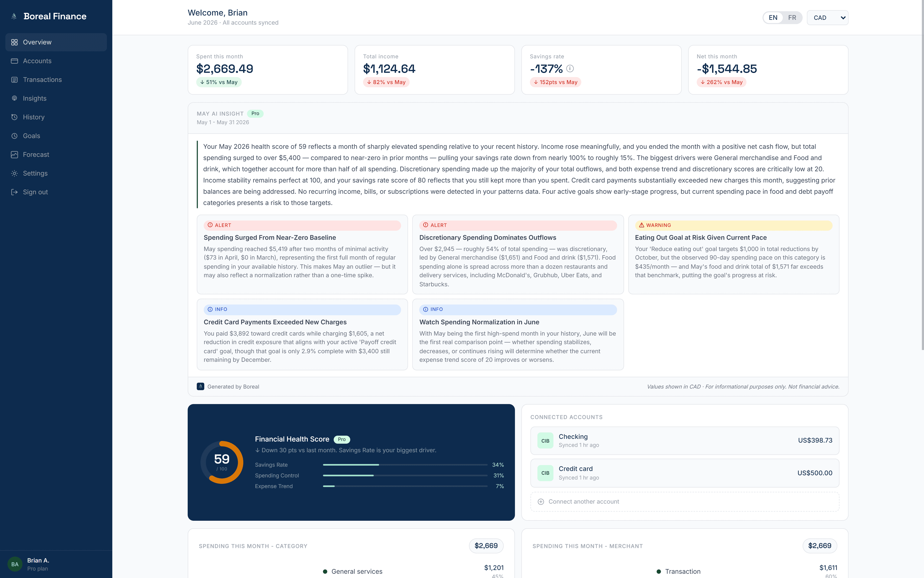Open the CAD currency dropdown
The image size is (924, 578).
click(x=828, y=18)
